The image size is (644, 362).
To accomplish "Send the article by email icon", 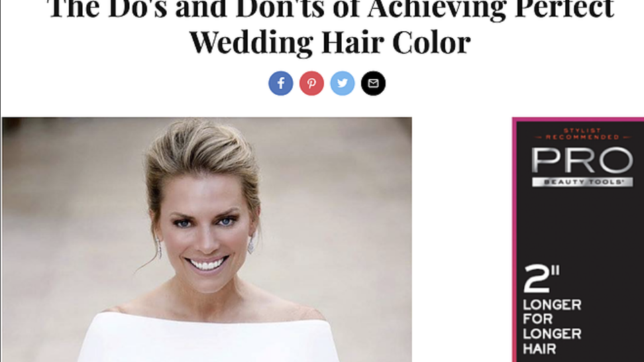I will [x=374, y=83].
